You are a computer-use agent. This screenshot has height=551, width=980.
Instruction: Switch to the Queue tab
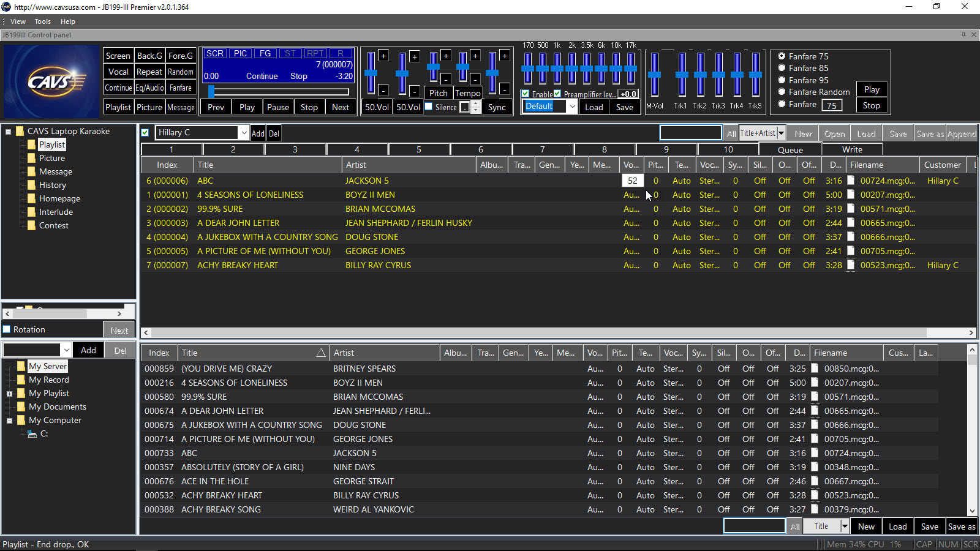click(790, 149)
